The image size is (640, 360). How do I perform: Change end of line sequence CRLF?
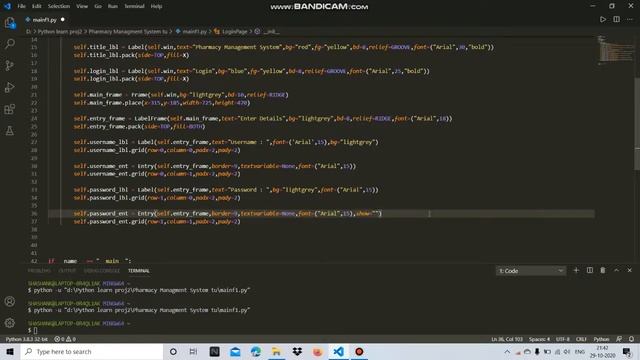coord(581,339)
